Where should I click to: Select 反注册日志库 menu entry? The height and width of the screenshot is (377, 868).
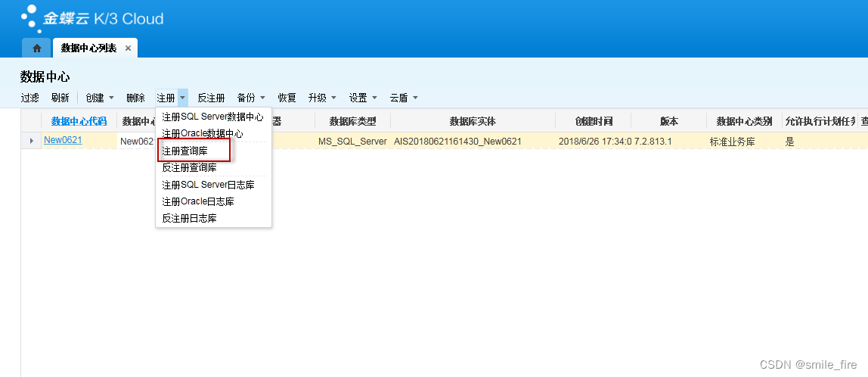[x=213, y=219]
